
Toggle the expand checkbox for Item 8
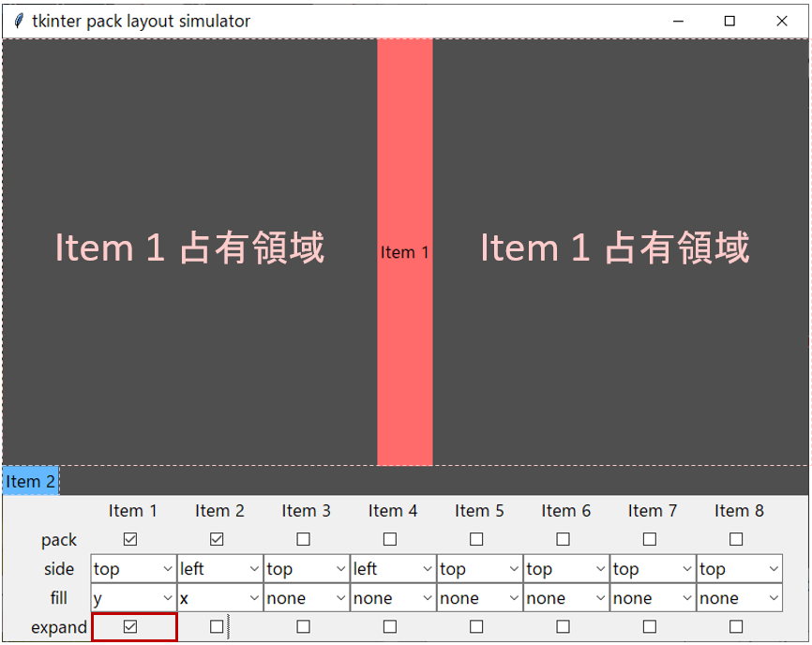click(736, 627)
